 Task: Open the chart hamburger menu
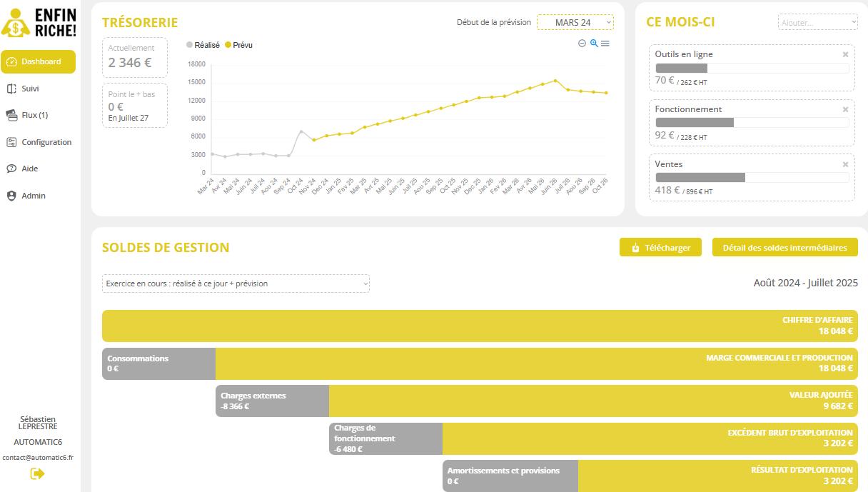point(605,44)
